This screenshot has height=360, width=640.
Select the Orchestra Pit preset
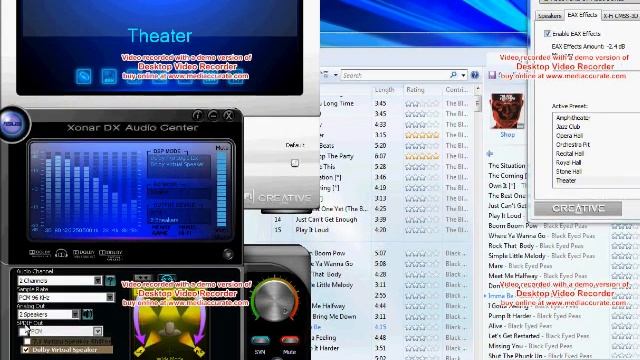pos(573,145)
